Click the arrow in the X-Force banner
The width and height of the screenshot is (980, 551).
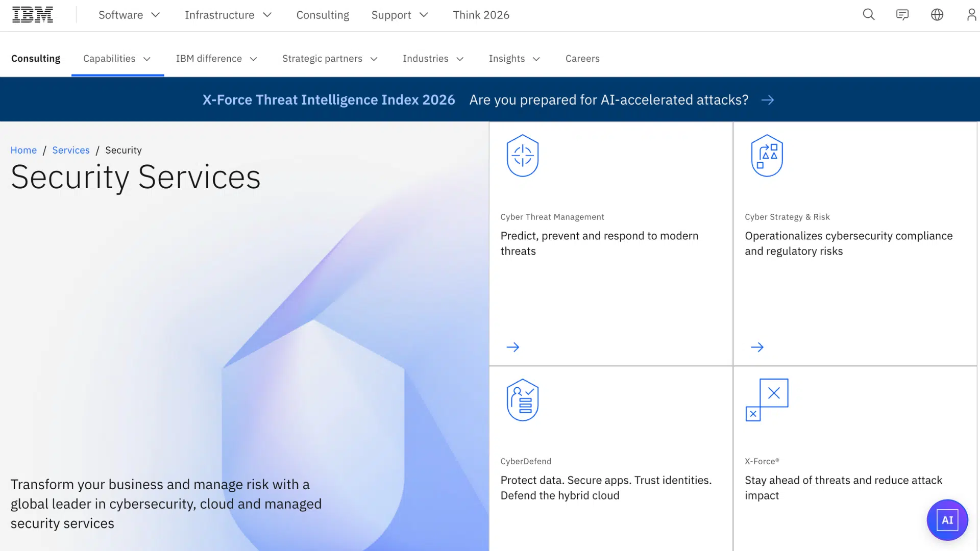tap(768, 100)
